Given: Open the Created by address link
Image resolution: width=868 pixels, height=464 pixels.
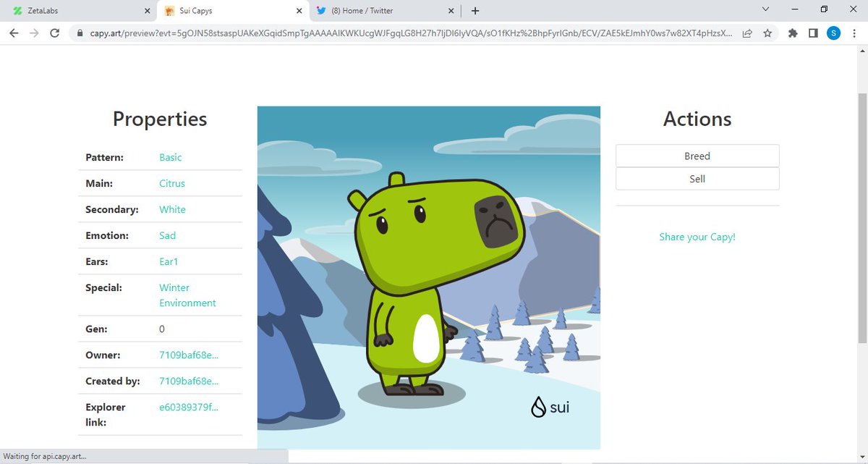Looking at the screenshot, I should point(189,381).
